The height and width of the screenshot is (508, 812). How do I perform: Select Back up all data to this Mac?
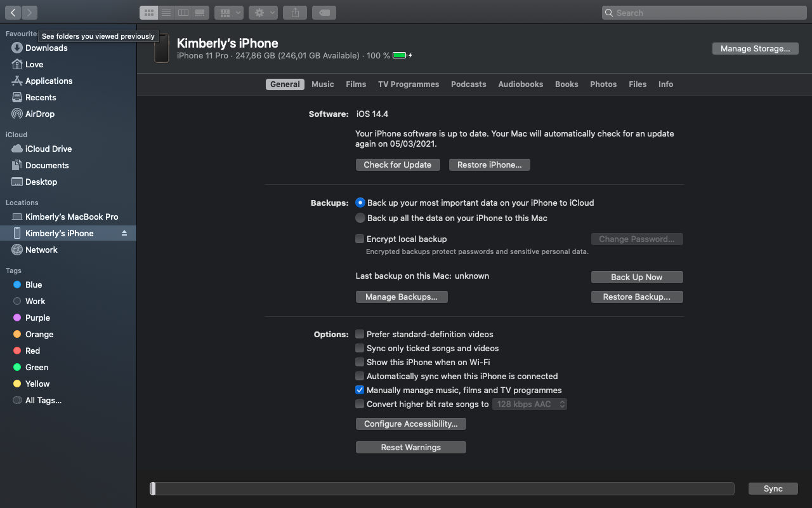[x=360, y=218]
